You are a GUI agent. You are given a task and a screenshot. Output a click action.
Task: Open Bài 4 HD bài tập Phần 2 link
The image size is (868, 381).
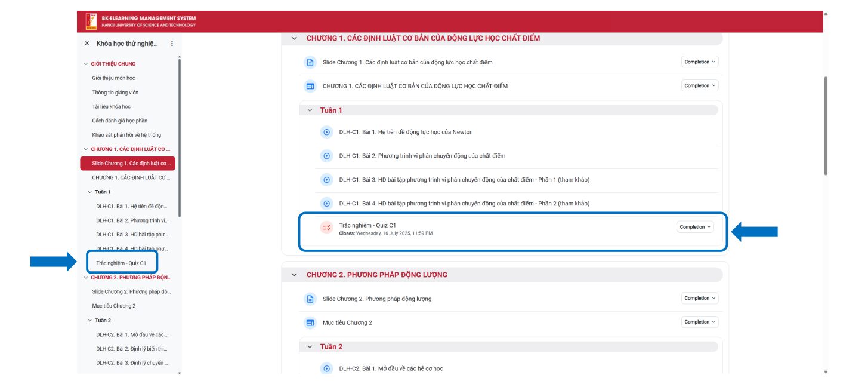point(464,204)
